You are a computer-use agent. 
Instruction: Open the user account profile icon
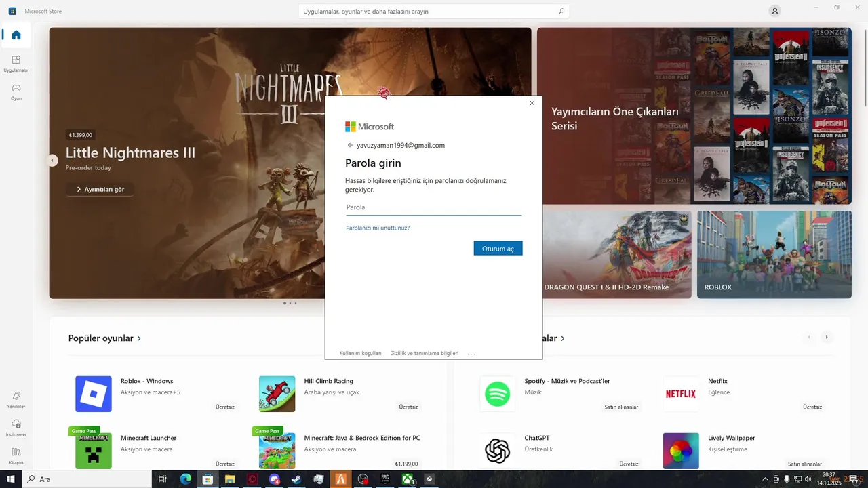(774, 11)
